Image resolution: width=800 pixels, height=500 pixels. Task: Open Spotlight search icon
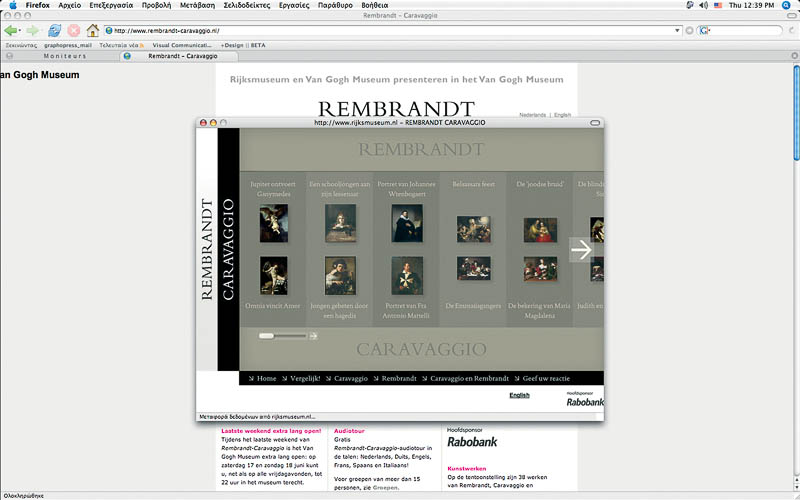pyautogui.click(x=786, y=5)
